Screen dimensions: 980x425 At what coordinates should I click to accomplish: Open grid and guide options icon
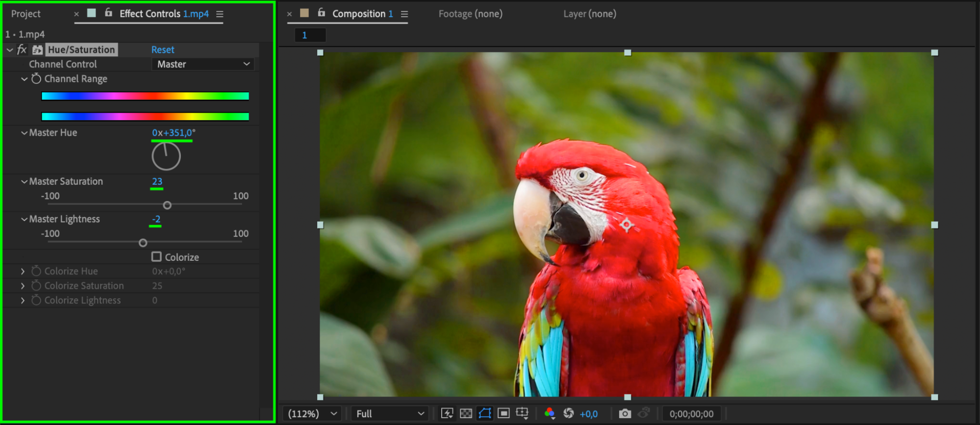click(x=522, y=413)
